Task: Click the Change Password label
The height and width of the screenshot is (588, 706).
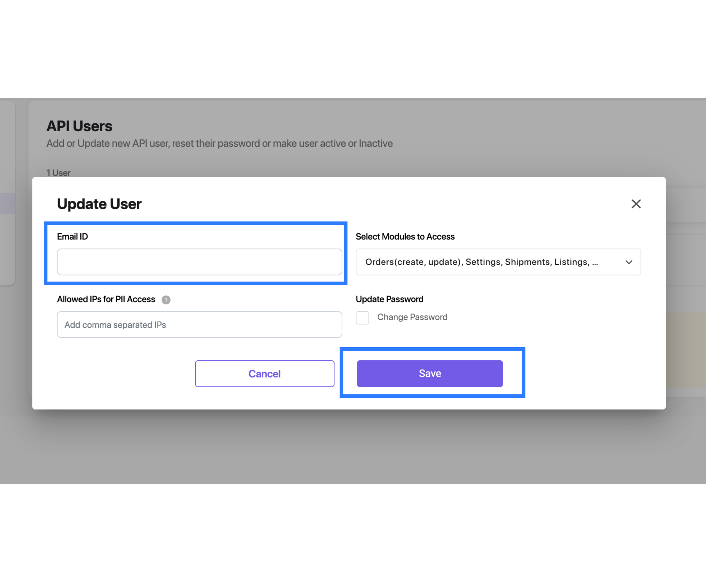Action: click(x=412, y=317)
